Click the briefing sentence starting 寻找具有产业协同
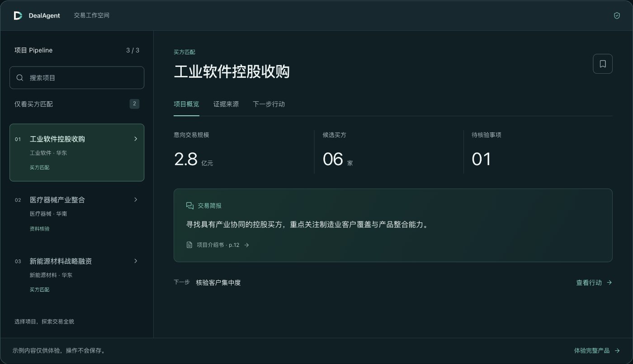The width and height of the screenshot is (633, 364). [307, 225]
